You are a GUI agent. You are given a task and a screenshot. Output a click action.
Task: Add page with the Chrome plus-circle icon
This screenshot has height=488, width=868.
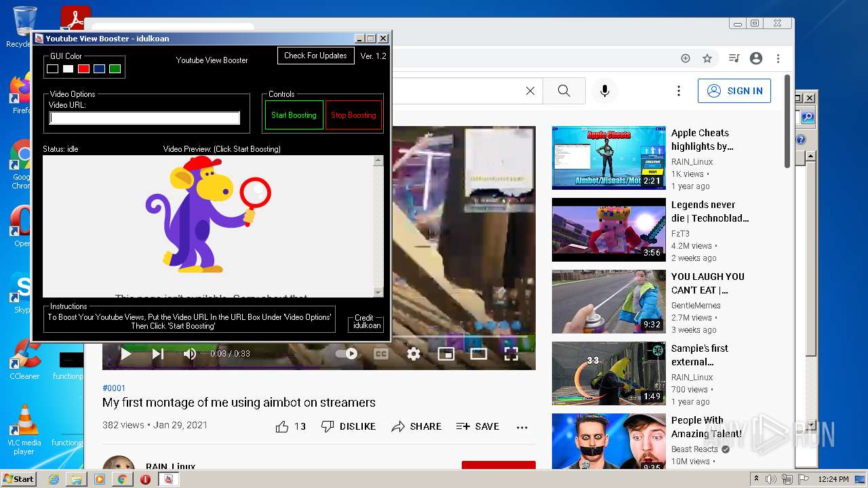click(686, 58)
